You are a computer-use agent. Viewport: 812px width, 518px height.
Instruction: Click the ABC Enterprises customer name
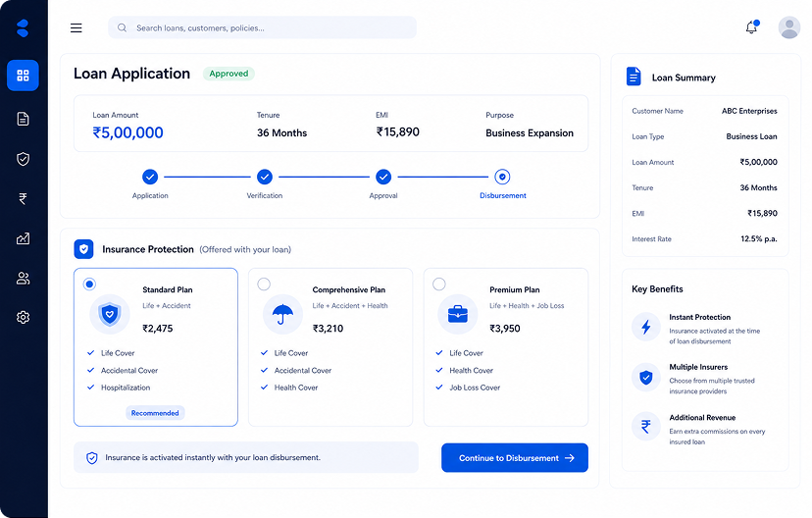[749, 111]
